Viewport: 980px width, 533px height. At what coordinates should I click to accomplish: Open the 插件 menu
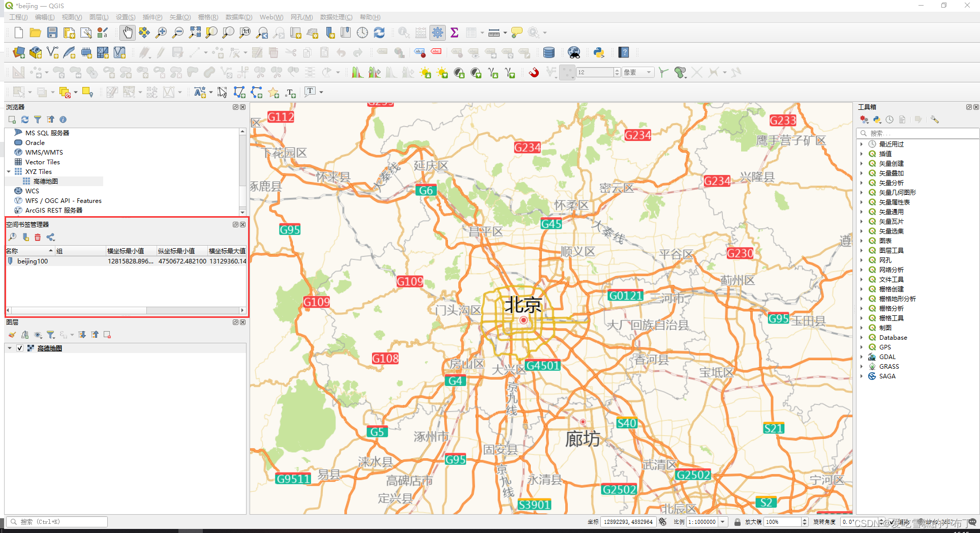[x=152, y=17]
